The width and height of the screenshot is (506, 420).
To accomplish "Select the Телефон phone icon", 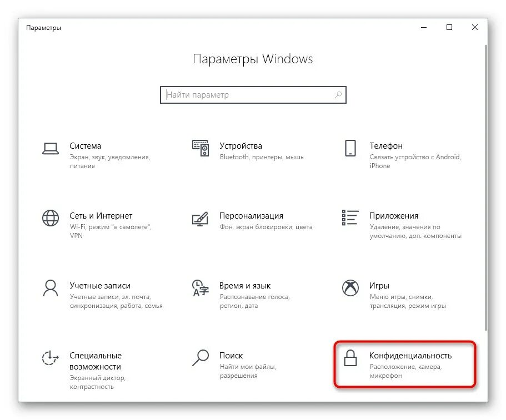I will [350, 148].
